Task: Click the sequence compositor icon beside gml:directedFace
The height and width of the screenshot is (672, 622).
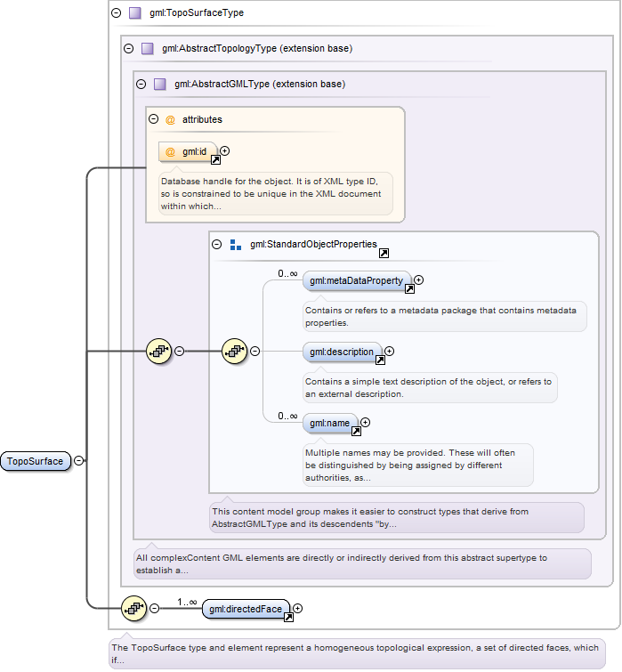Action: (x=134, y=608)
